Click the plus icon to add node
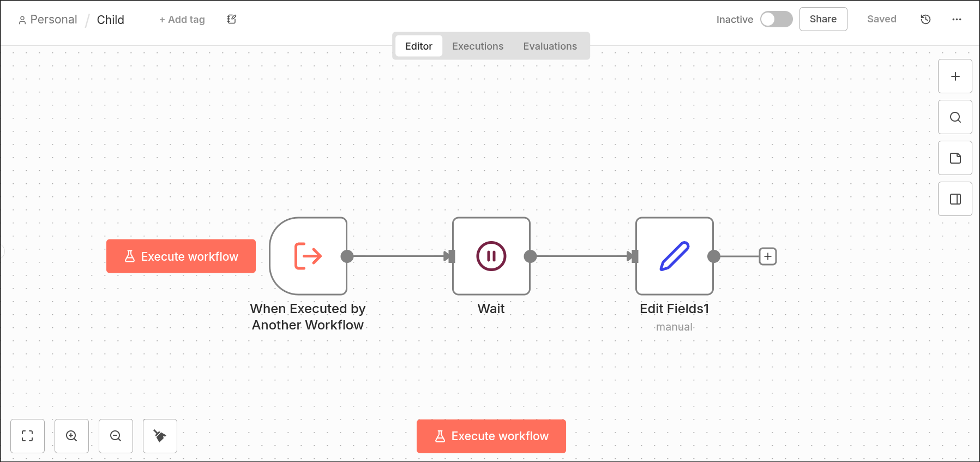 click(x=955, y=76)
